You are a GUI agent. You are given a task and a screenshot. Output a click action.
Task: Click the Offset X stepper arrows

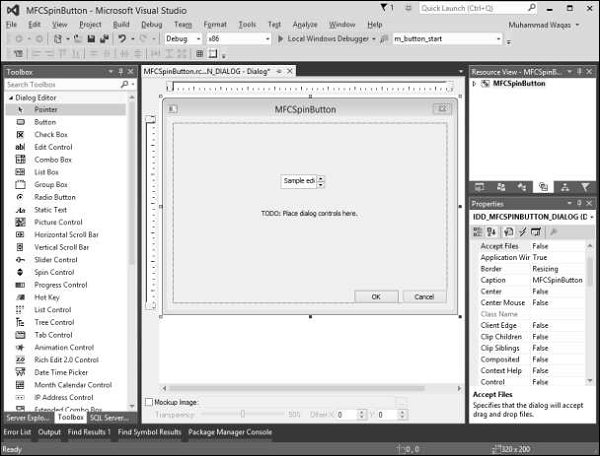[362, 415]
